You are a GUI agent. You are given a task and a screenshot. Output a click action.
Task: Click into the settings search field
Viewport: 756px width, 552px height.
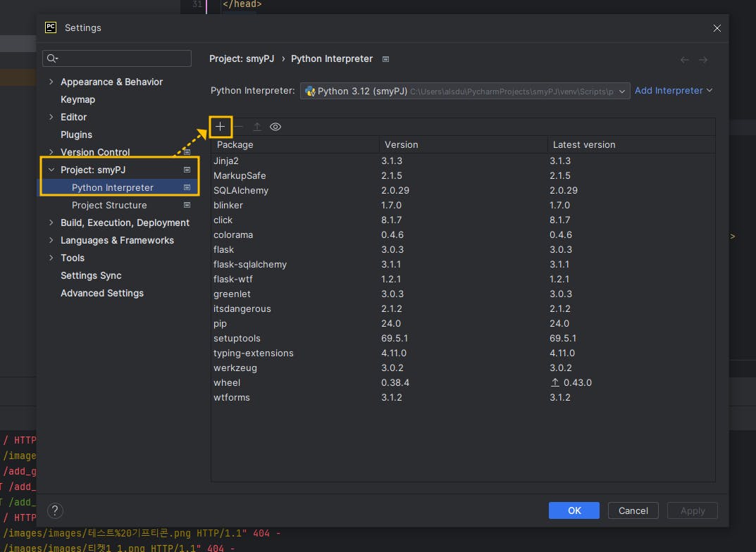pyautogui.click(x=117, y=58)
